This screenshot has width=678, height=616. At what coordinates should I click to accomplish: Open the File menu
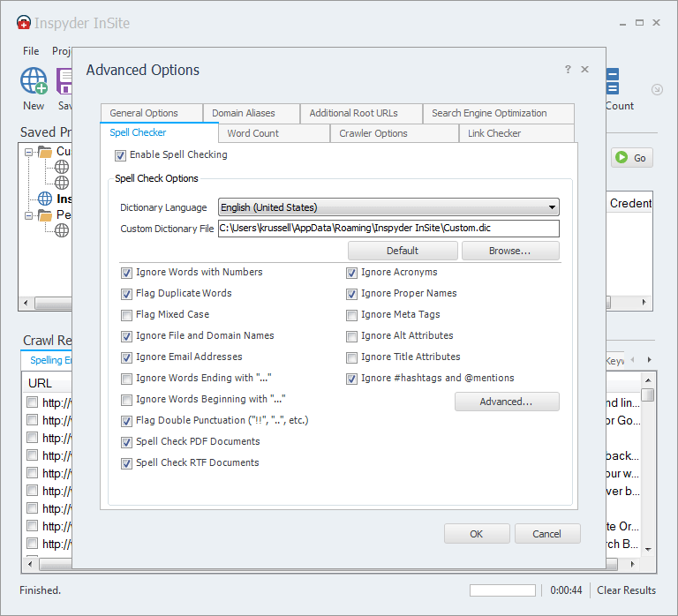[x=31, y=51]
